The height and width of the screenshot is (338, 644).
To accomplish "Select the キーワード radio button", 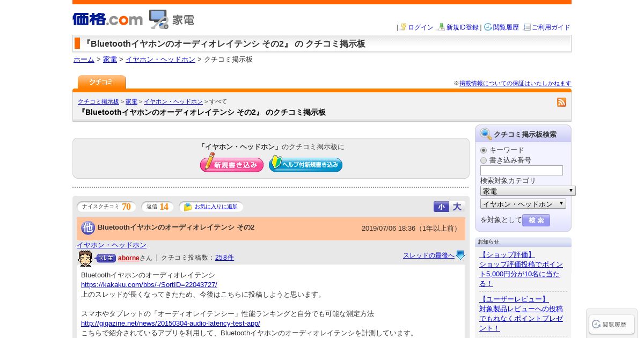I will tap(484, 150).
